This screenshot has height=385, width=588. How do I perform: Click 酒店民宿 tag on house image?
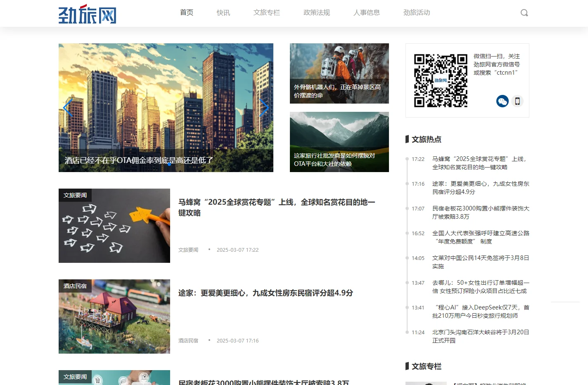75,286
